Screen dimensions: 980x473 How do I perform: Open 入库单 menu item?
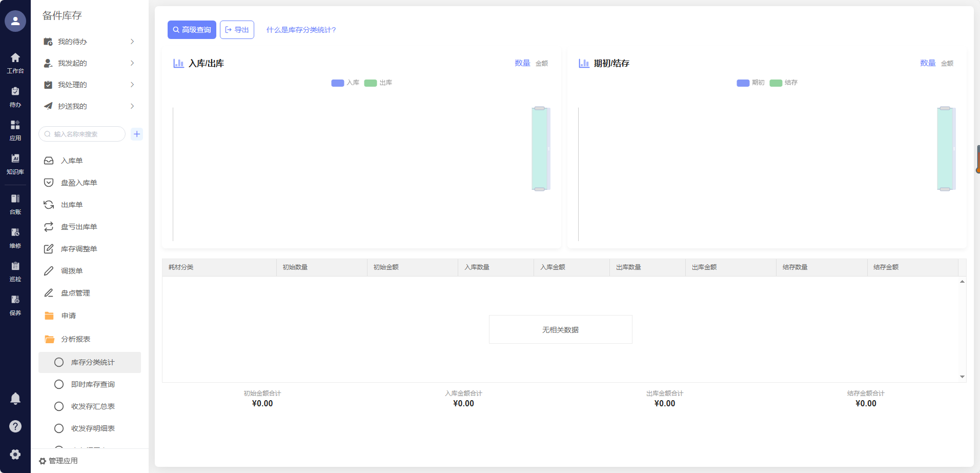(x=72, y=161)
